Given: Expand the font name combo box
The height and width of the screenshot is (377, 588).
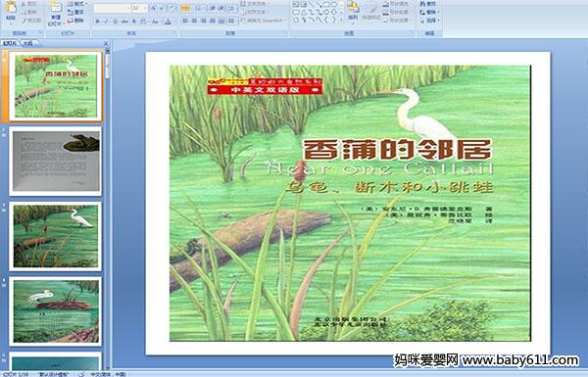Looking at the screenshot, I should (x=112, y=8).
